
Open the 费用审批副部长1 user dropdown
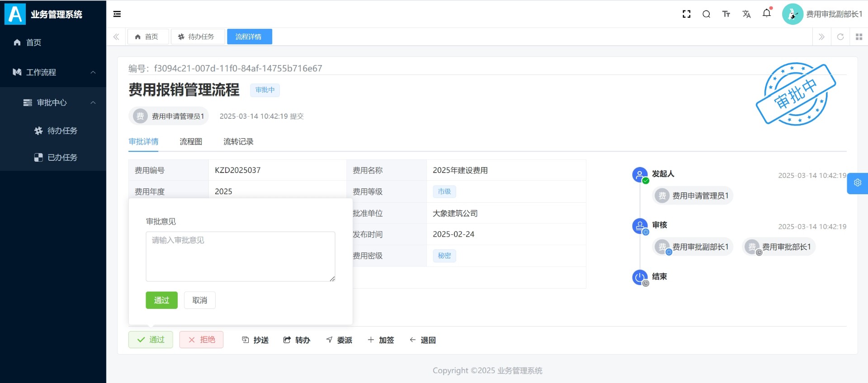point(823,14)
